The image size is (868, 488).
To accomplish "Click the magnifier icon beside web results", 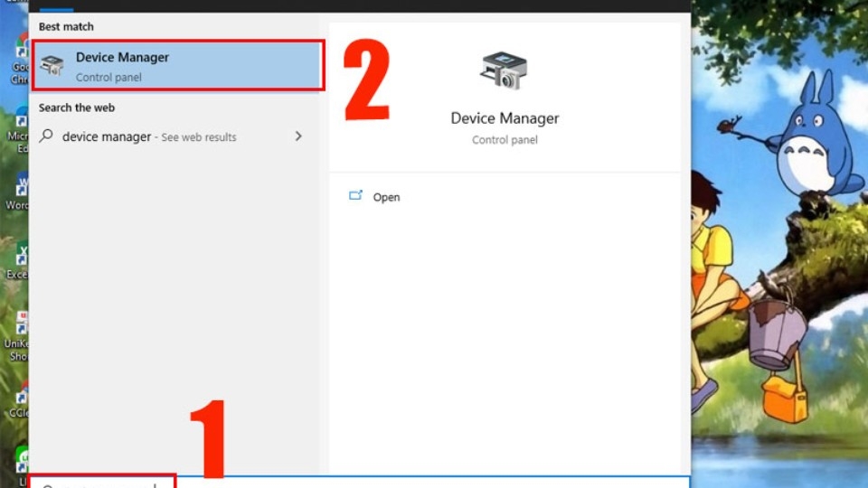I will 46,136.
